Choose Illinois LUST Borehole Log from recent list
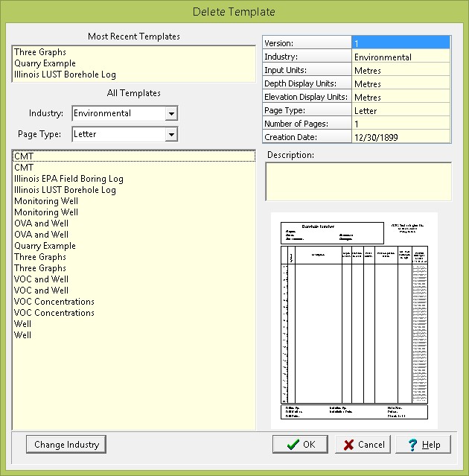Image resolution: width=469 pixels, height=476 pixels. pyautogui.click(x=65, y=74)
